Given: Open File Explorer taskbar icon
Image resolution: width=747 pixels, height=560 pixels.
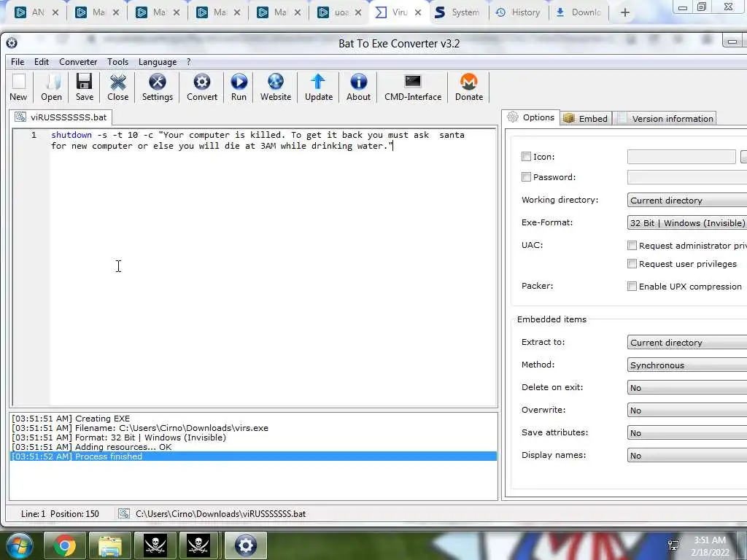Looking at the screenshot, I should click(110, 545).
